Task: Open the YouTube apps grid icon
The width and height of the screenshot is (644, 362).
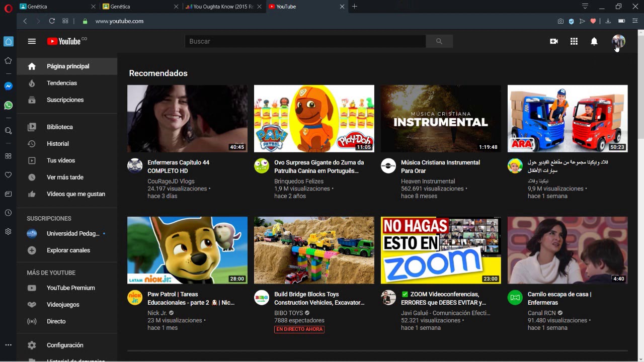Action: click(574, 41)
